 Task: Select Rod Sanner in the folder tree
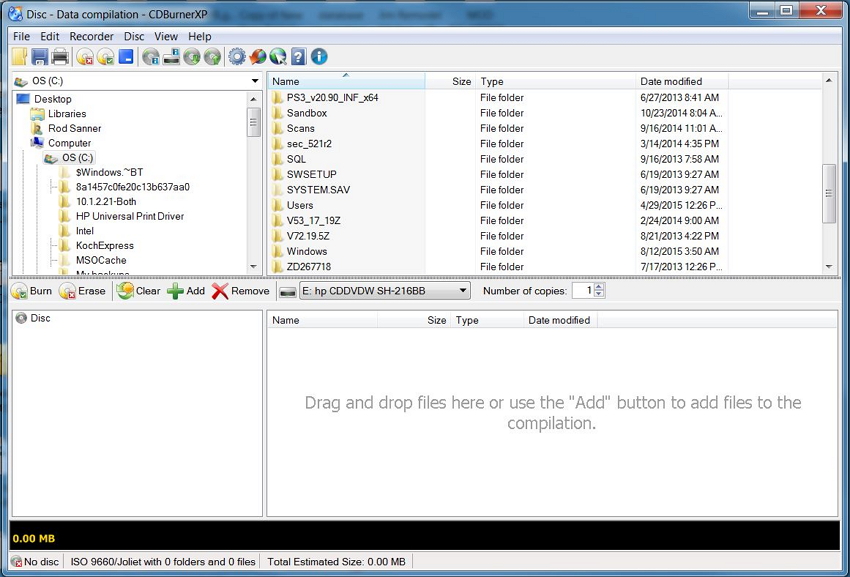(x=74, y=128)
